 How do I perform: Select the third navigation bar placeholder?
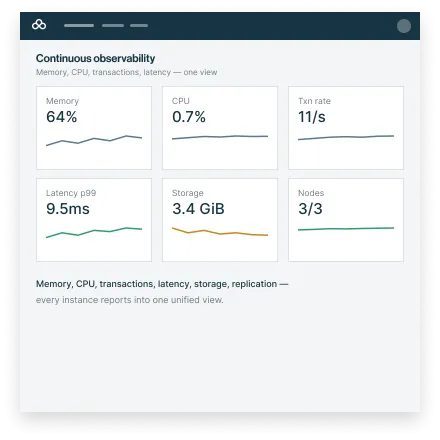point(139,25)
